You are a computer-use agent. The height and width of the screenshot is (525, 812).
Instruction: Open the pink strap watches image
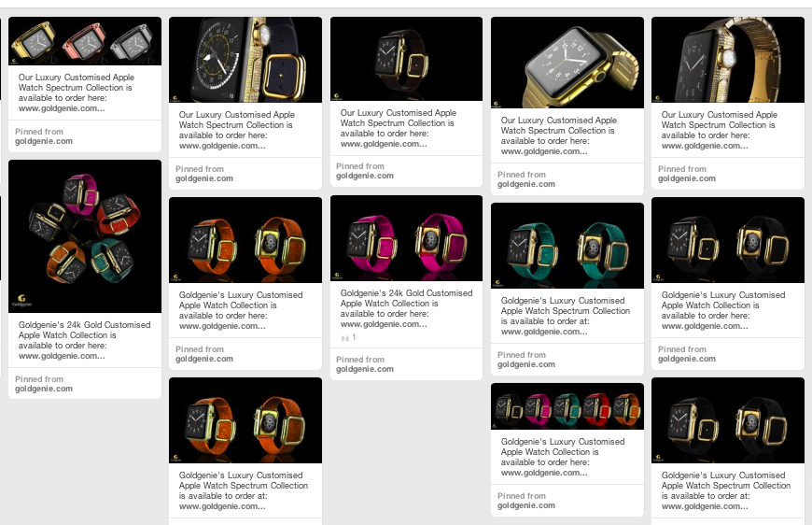(407, 238)
